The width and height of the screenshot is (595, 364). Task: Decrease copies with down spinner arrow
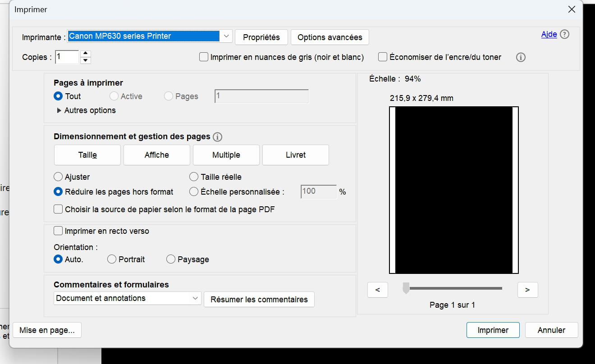pyautogui.click(x=86, y=60)
